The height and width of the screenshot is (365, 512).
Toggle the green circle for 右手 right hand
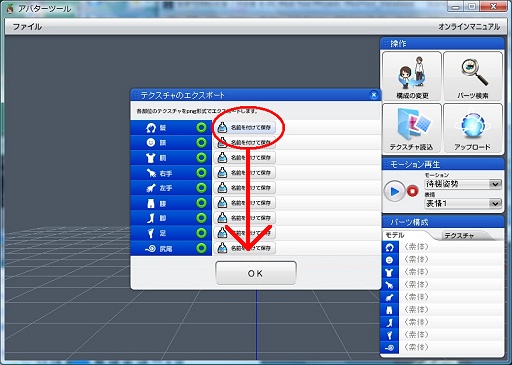click(x=201, y=173)
